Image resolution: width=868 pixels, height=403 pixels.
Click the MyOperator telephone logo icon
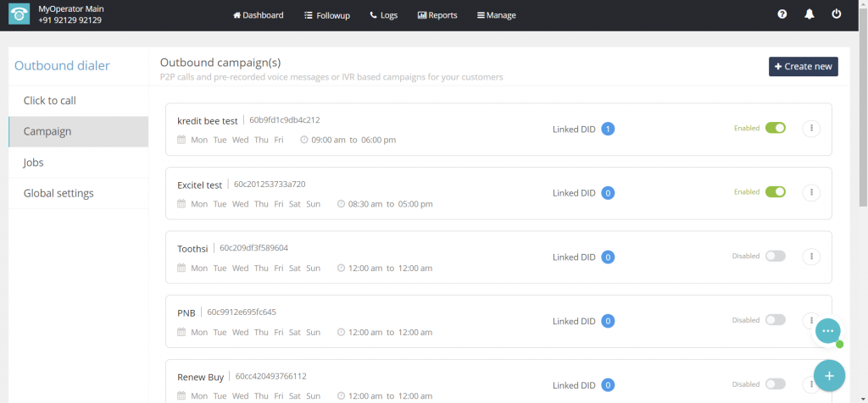coord(19,15)
